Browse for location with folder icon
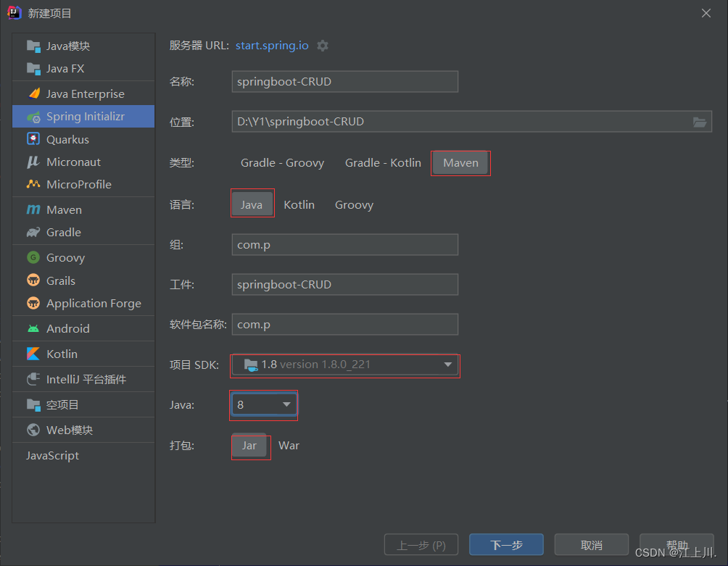Screen dimensions: 728x566 click(x=700, y=122)
